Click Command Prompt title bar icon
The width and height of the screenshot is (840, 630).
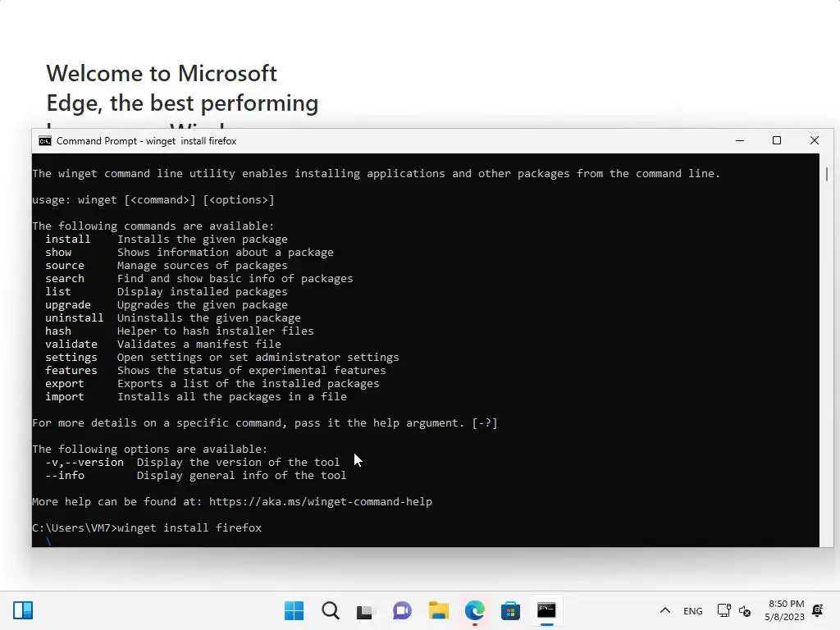pyautogui.click(x=45, y=141)
